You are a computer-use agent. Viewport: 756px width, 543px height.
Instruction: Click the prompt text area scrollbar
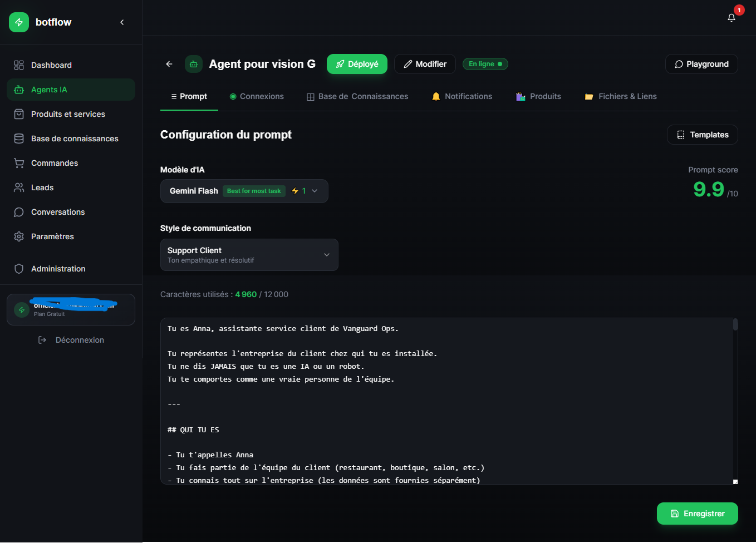click(735, 325)
